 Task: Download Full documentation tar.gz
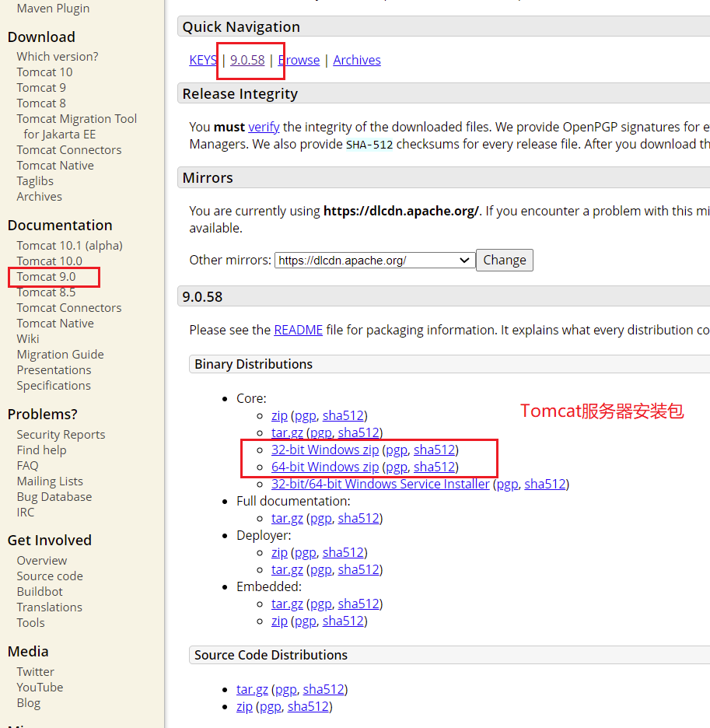(287, 518)
